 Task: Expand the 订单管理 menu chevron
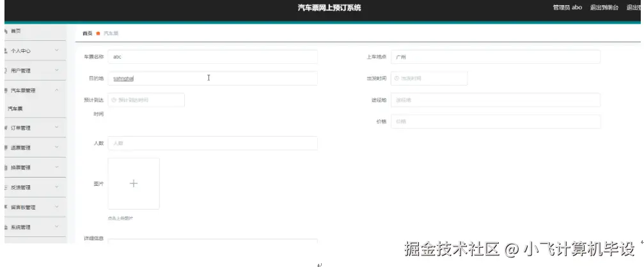click(x=57, y=128)
